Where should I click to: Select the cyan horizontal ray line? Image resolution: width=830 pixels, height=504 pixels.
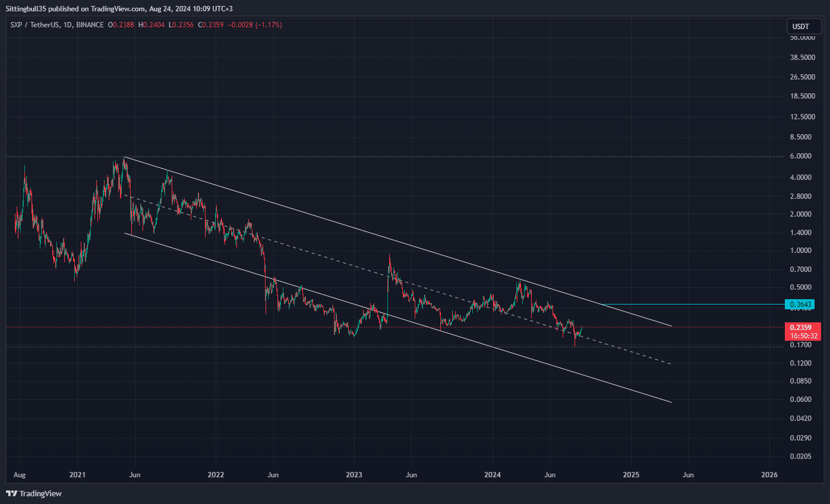click(692, 305)
